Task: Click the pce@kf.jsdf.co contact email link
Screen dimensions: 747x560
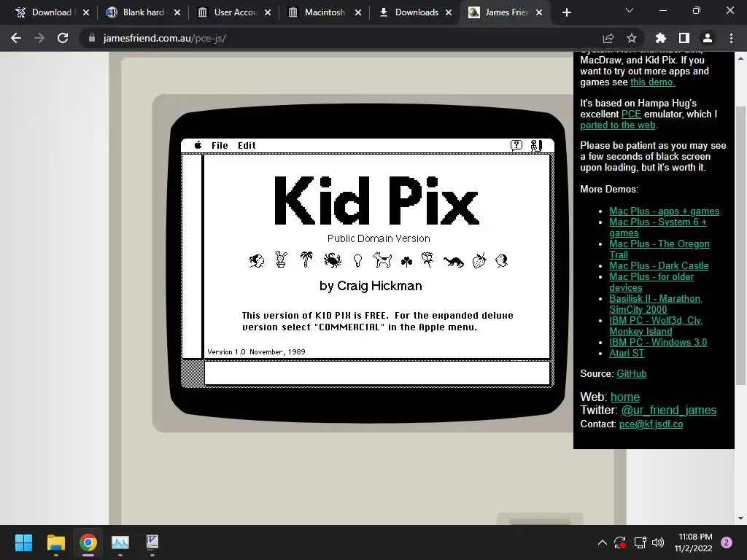Action: 651,424
